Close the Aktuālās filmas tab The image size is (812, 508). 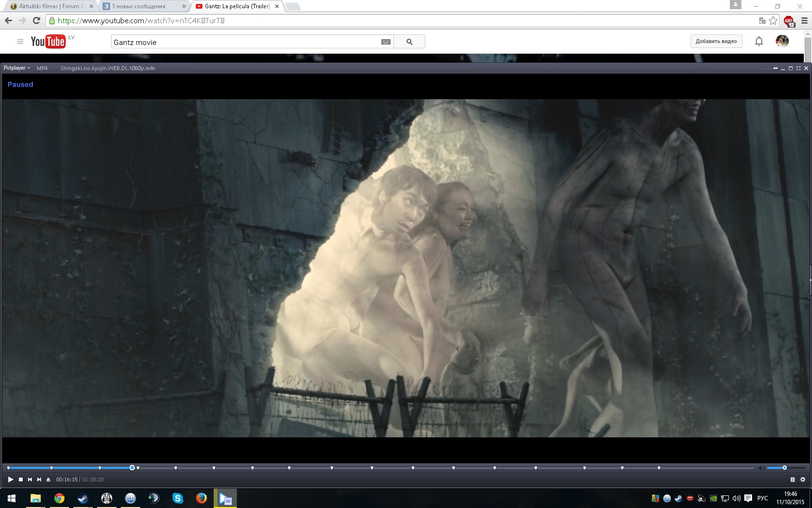91,6
